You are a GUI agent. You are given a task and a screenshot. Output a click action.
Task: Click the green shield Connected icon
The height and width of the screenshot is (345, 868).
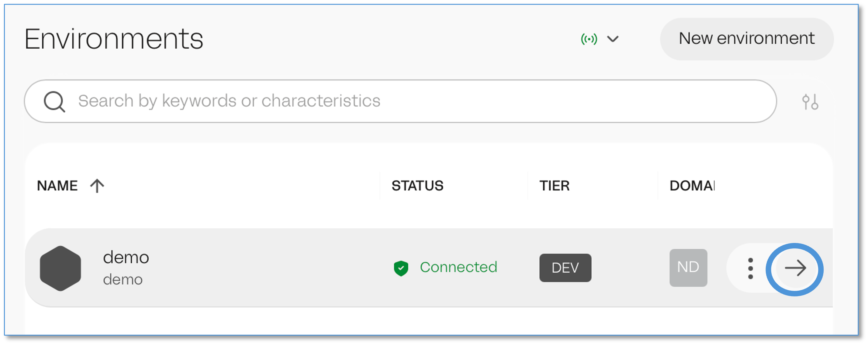click(x=401, y=268)
